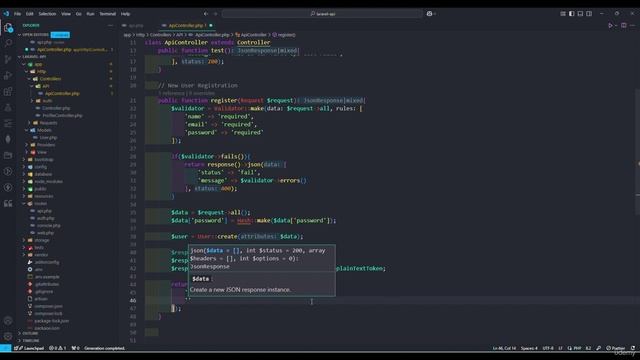Open the Selection menu
The height and width of the screenshot is (360, 640).
(x=47, y=13)
